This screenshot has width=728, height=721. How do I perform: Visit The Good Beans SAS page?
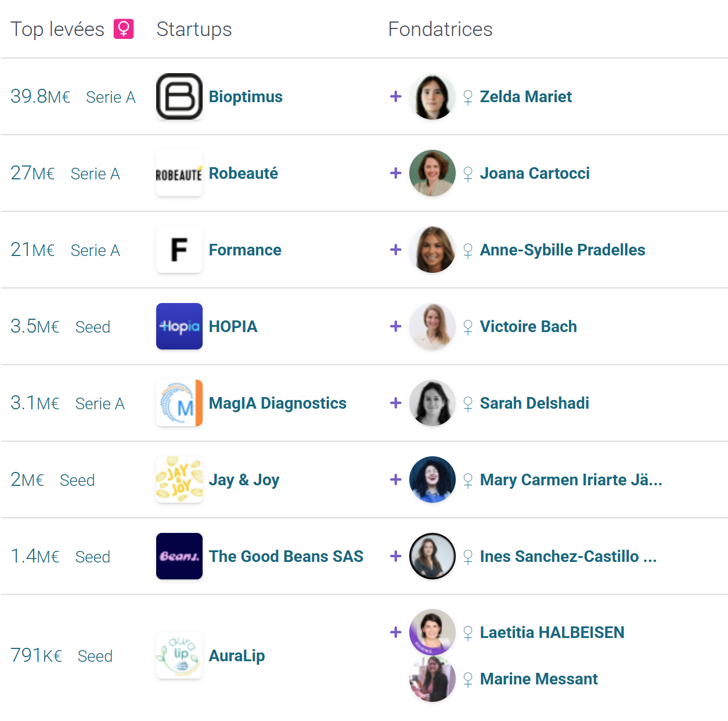286,556
